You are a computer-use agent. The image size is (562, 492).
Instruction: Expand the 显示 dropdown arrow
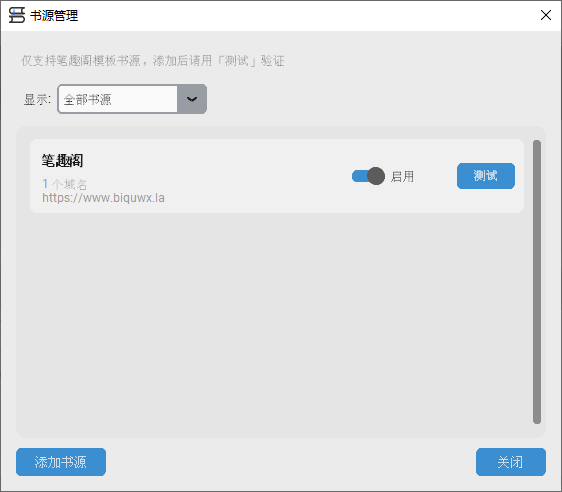(x=192, y=99)
